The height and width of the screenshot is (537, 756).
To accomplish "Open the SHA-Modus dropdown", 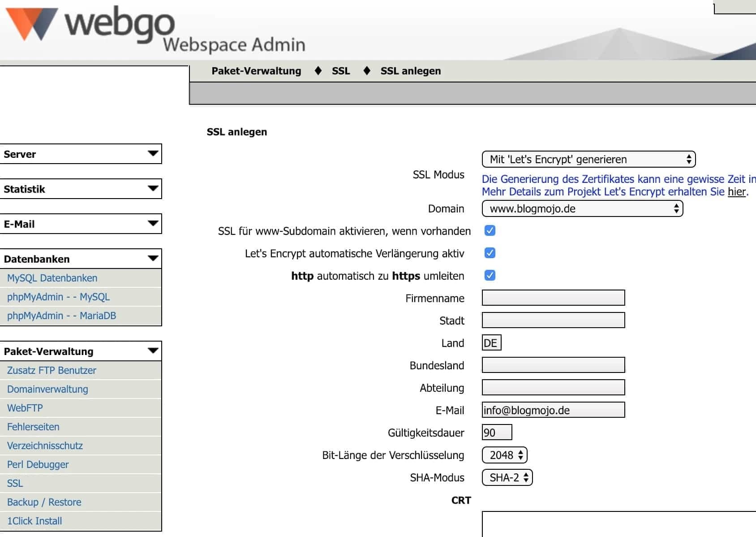I will 507,478.
